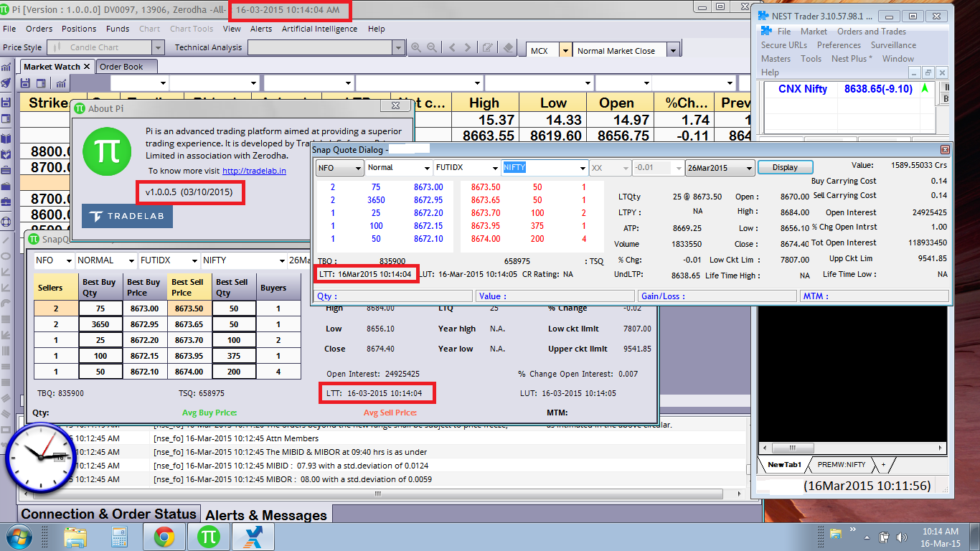The width and height of the screenshot is (980, 551).
Task: Switch to Pi app in taskbar
Action: pos(209,537)
